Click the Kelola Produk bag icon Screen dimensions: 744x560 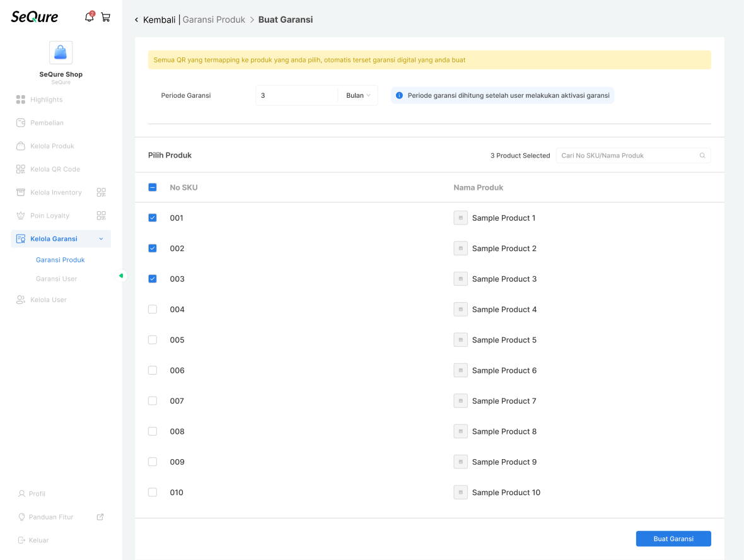[x=20, y=146]
